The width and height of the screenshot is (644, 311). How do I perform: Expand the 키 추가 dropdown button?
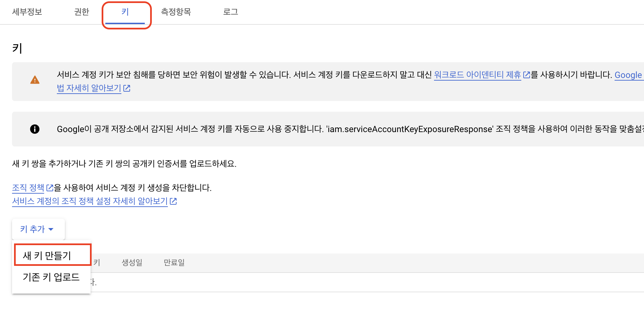point(37,229)
